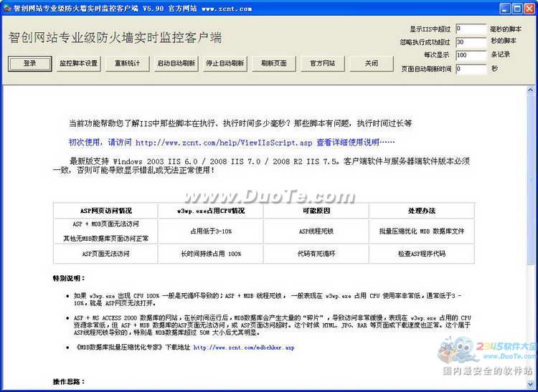Screen dimensions: 538x392
Task: Open 监控脚本设置 monitoring script settings
Action: tap(79, 63)
